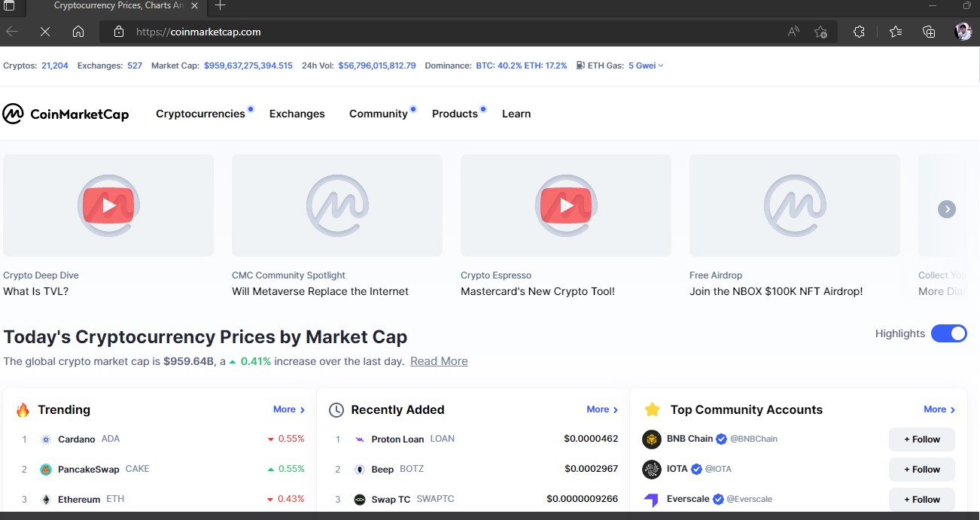Click the Market Cap value link
The height and width of the screenshot is (520, 980).
tap(248, 65)
